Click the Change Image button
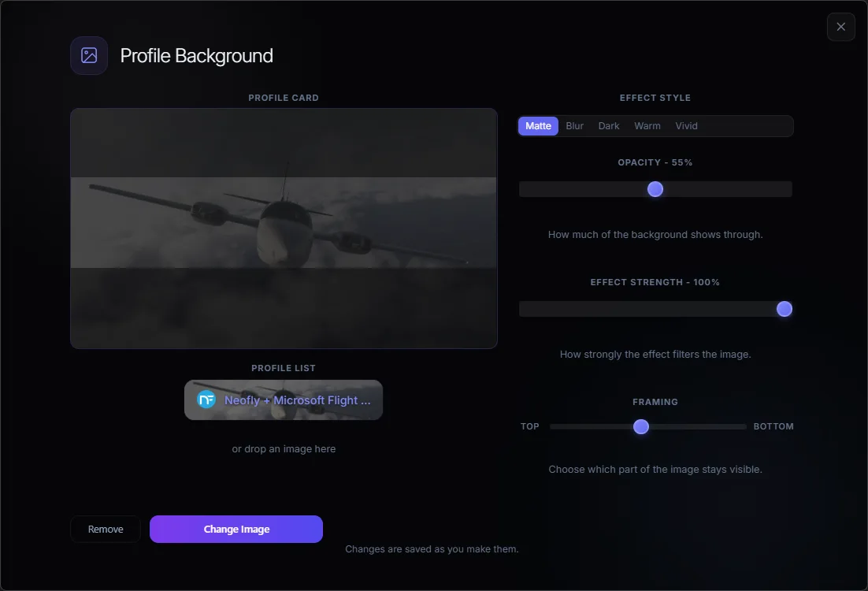 (x=236, y=529)
